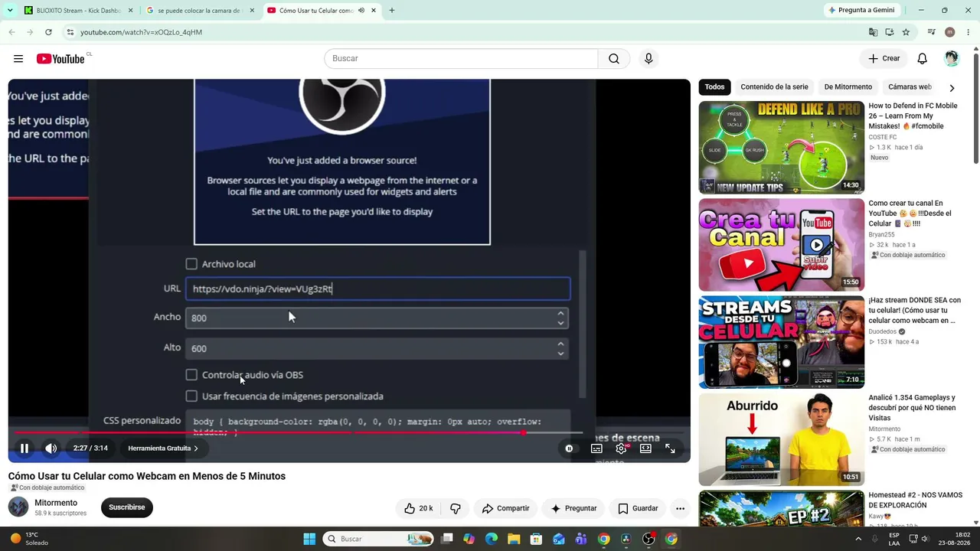Viewport: 980px width, 551px height.
Task: Bookmark this page with the star
Action: click(x=906, y=32)
